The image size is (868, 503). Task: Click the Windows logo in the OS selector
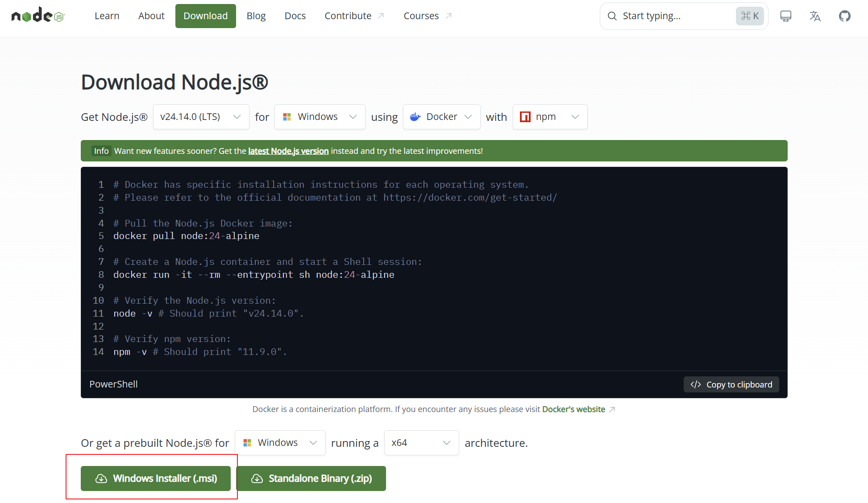287,116
